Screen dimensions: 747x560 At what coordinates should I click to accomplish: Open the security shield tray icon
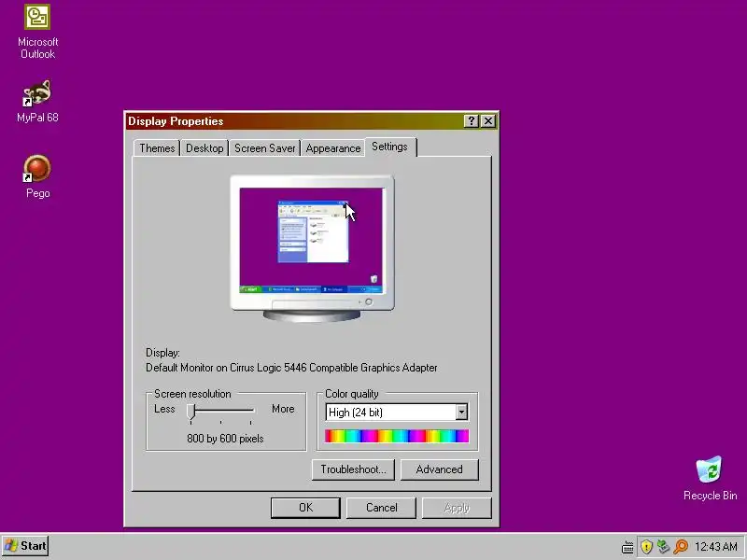coord(646,547)
